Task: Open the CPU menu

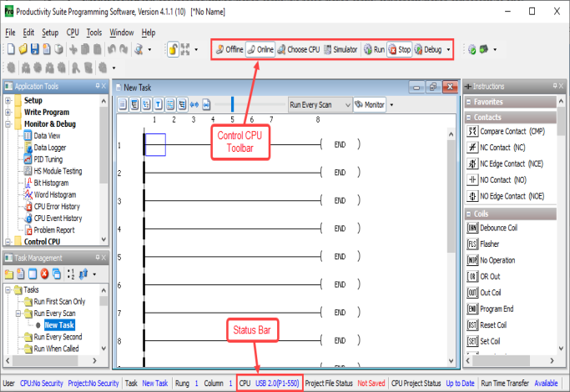Action: coord(73,33)
